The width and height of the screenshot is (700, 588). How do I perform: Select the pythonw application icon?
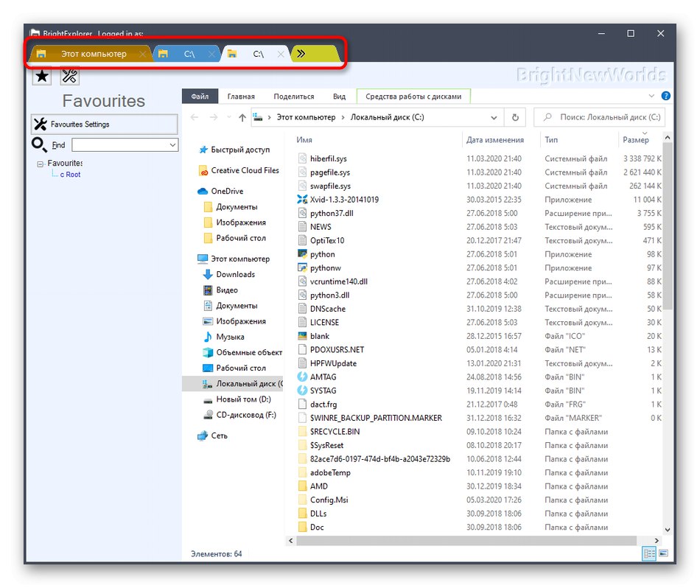[x=302, y=268]
